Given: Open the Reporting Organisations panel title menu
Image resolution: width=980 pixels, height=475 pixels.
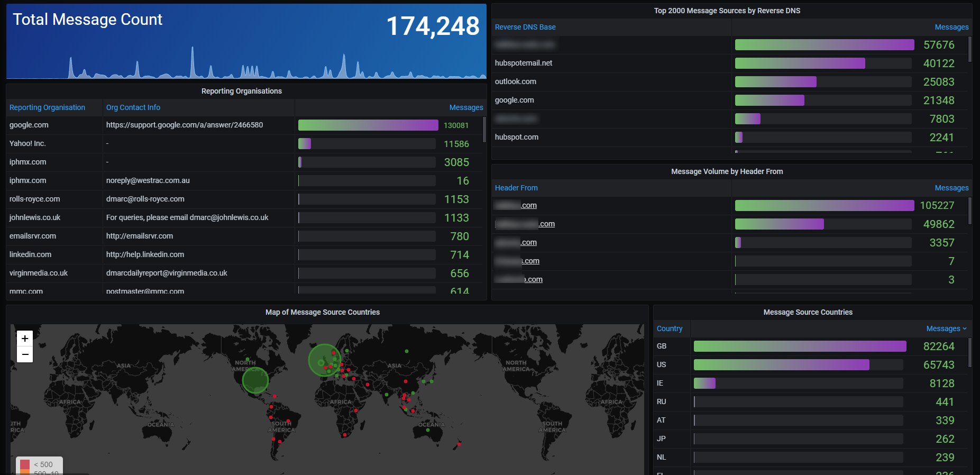Looking at the screenshot, I should coord(241,91).
